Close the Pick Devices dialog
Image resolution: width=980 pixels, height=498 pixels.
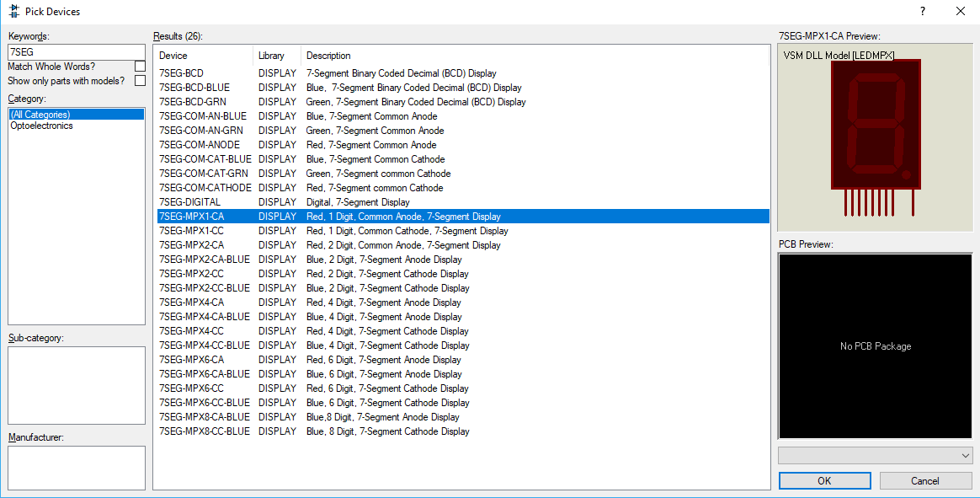tap(961, 11)
